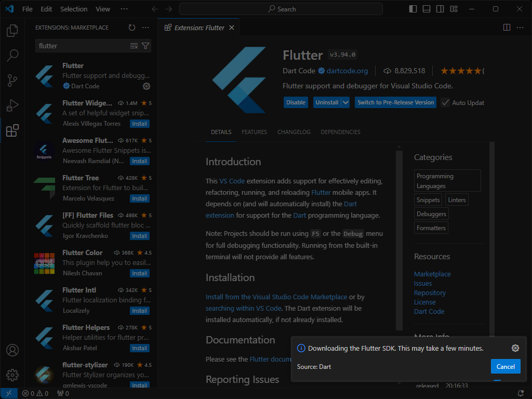This screenshot has width=532, height=399.
Task: Click the large Flutter logo
Action: click(239, 79)
